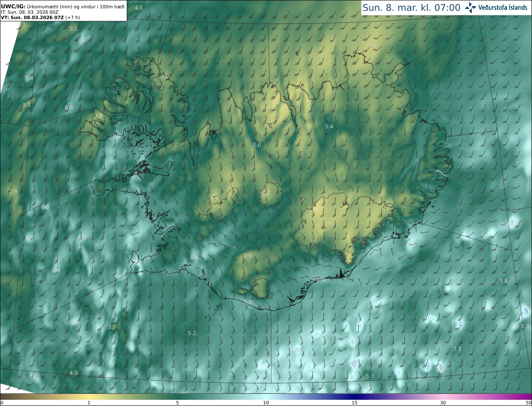Click the 8.3 value on the map
Viewport: 532px width, 406px height.
(45, 207)
